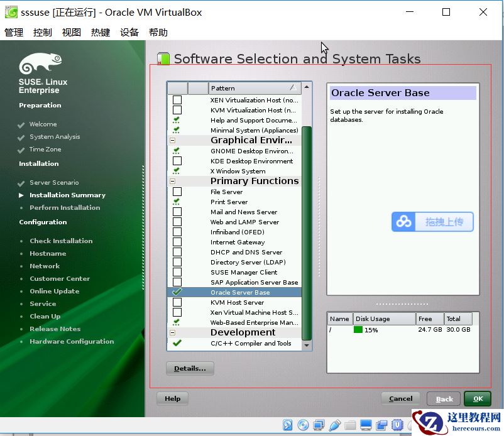Open the 视图 menu in VirtualBox
This screenshot has height=436, width=504.
(72, 33)
